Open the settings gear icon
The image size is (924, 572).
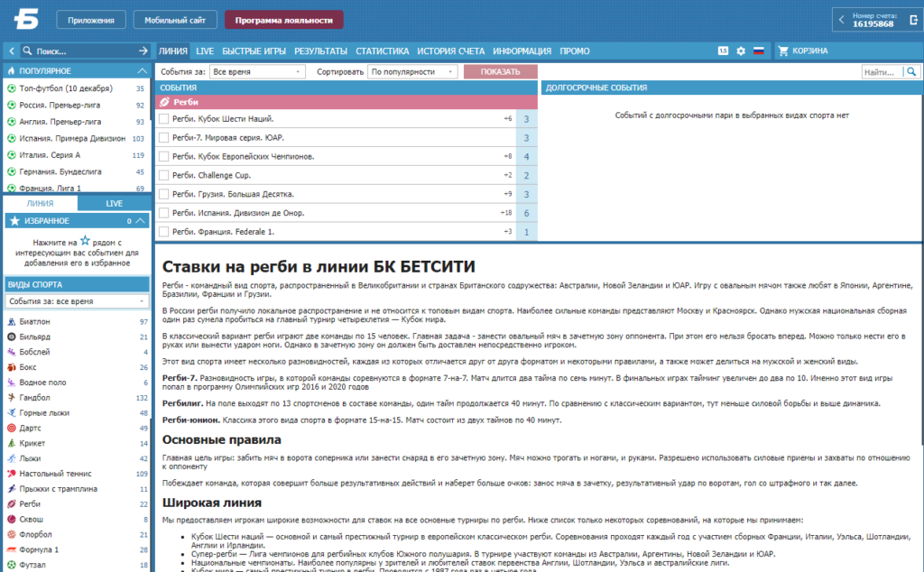coord(741,51)
